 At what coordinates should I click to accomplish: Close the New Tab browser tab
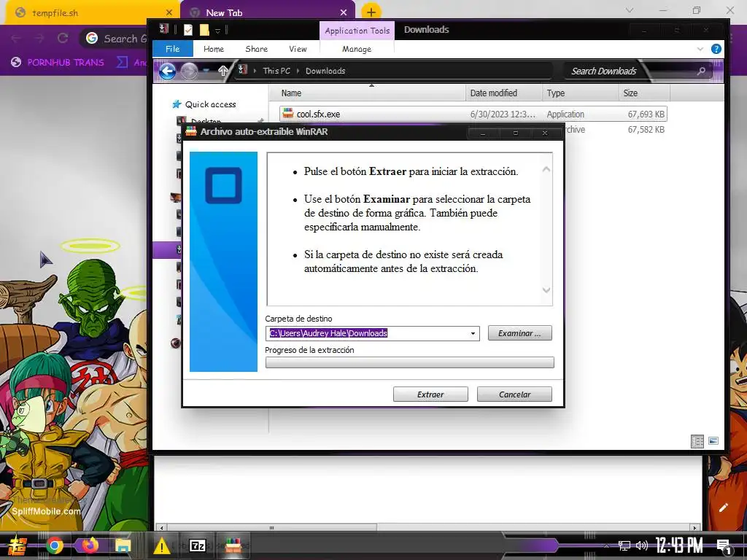pos(344,12)
